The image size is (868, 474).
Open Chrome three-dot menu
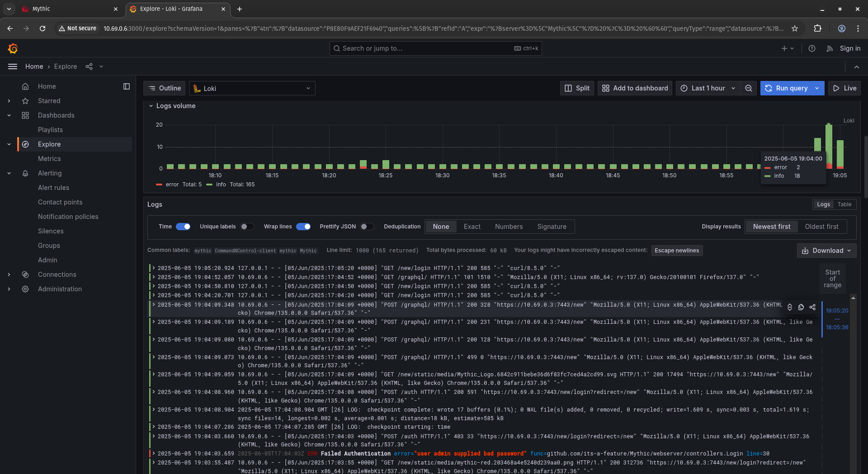[x=858, y=28]
